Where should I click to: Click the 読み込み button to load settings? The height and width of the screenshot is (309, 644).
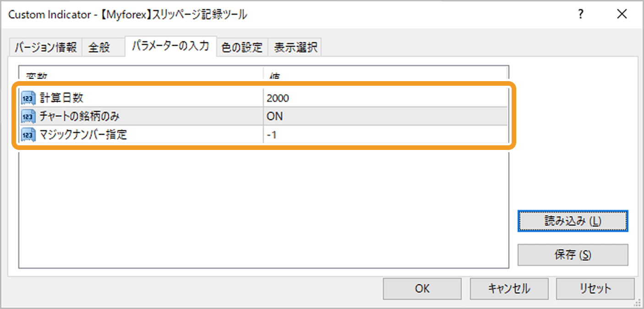point(572,221)
